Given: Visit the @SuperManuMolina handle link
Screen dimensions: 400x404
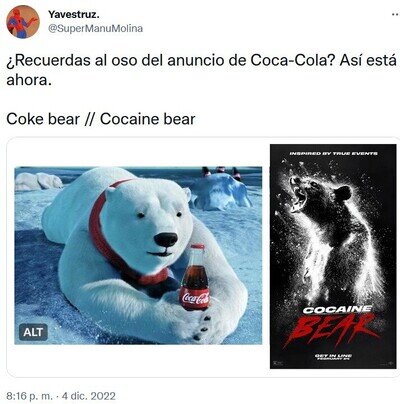Looking at the screenshot, I should [x=95, y=28].
